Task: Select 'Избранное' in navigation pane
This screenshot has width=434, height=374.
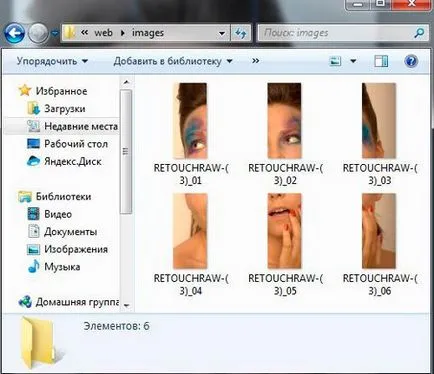Action: coord(61,91)
